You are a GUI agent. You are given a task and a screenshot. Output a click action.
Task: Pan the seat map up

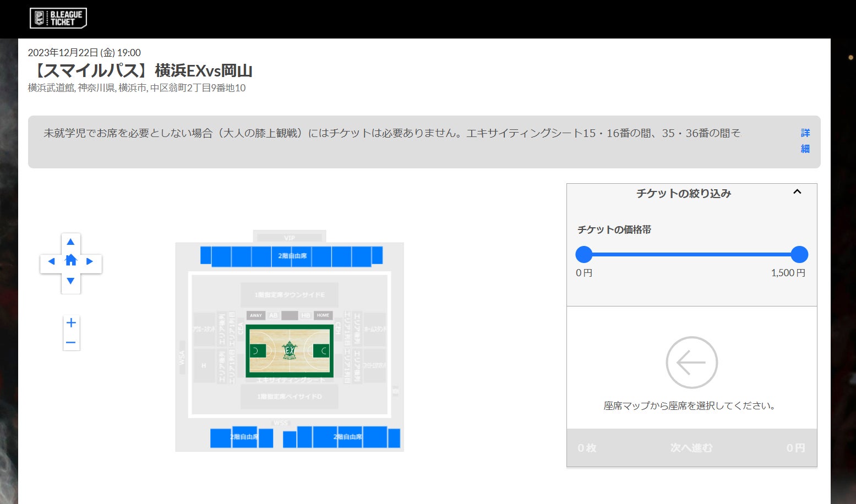tap(70, 242)
